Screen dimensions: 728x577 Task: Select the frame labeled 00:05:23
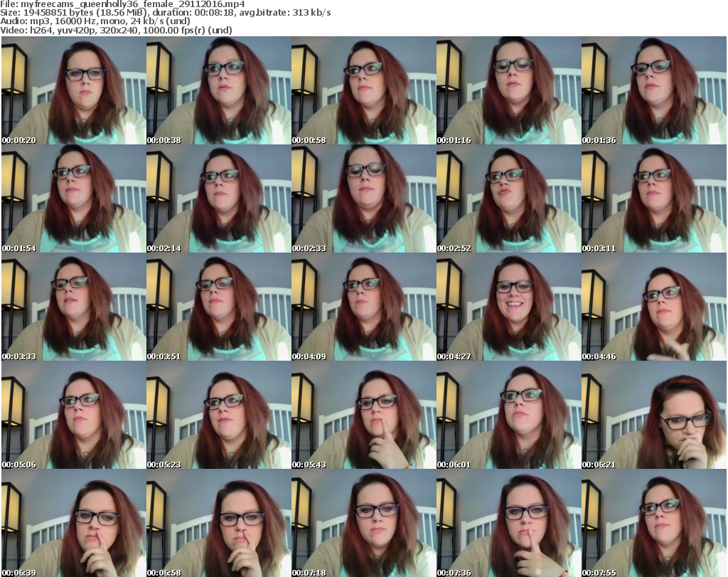point(218,415)
